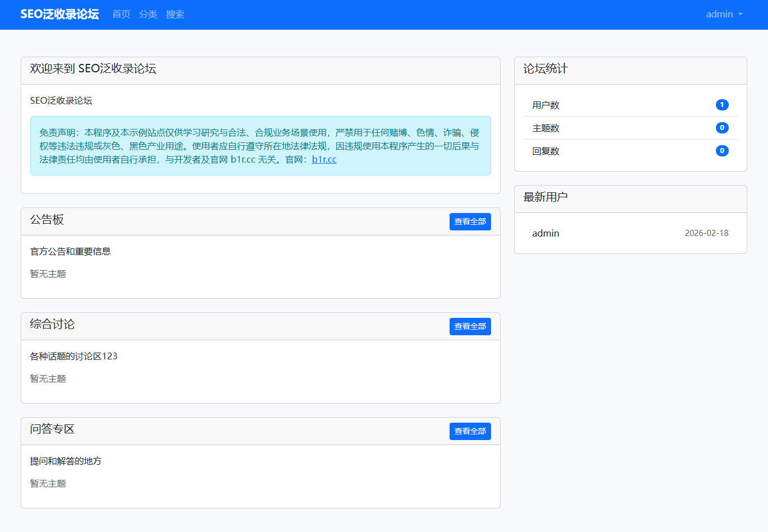Click the 2026-02-18 registration date

[706, 233]
